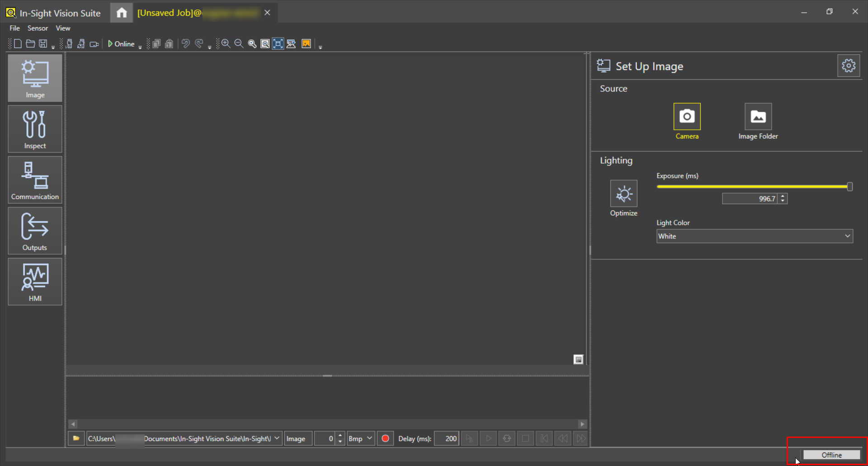Image resolution: width=868 pixels, height=466 pixels.
Task: Click the Offline status button
Action: [x=831, y=455]
